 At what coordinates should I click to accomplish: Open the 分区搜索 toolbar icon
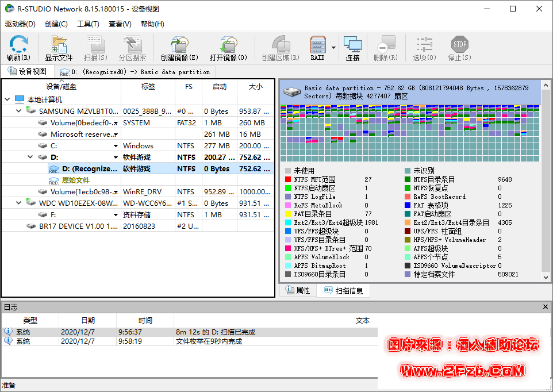click(x=132, y=46)
